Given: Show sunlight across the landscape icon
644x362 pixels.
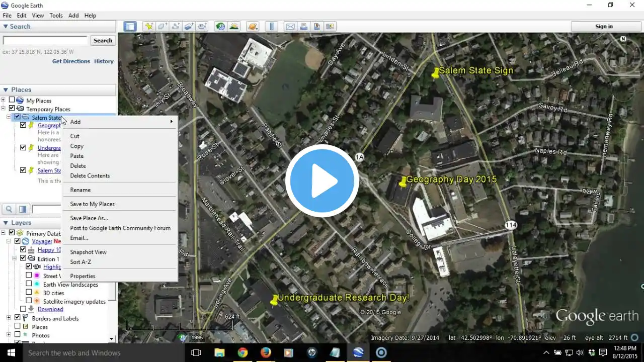Looking at the screenshot, I should pos(234,27).
